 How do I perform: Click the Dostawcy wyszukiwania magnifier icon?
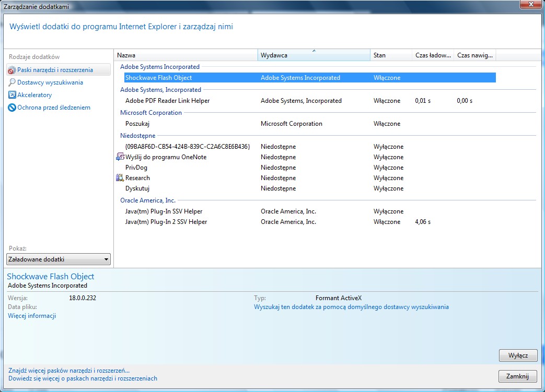tap(12, 82)
